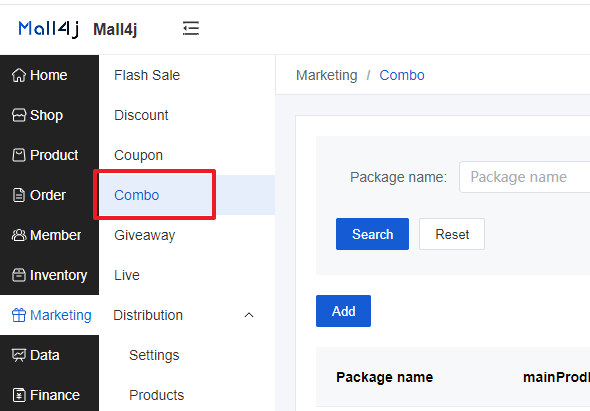Focus the Package name input field
This screenshot has width=590, height=411.
tap(525, 177)
